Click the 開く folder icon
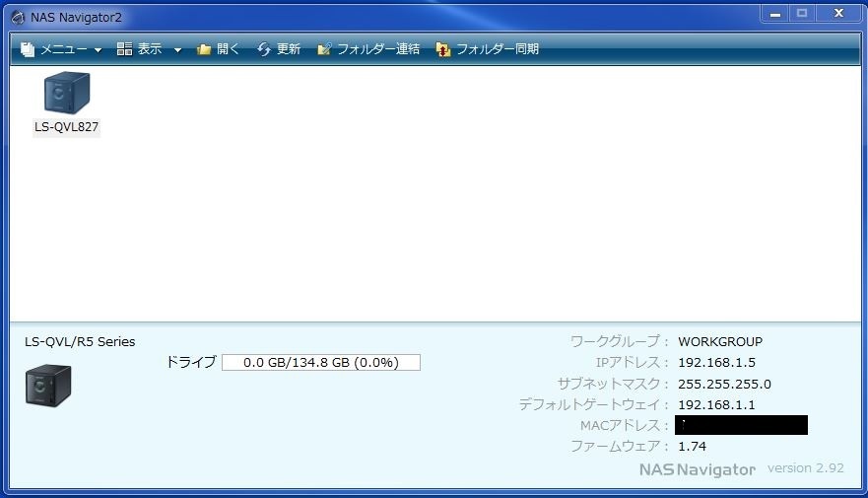Image resolution: width=868 pixels, height=498 pixels. (204, 49)
